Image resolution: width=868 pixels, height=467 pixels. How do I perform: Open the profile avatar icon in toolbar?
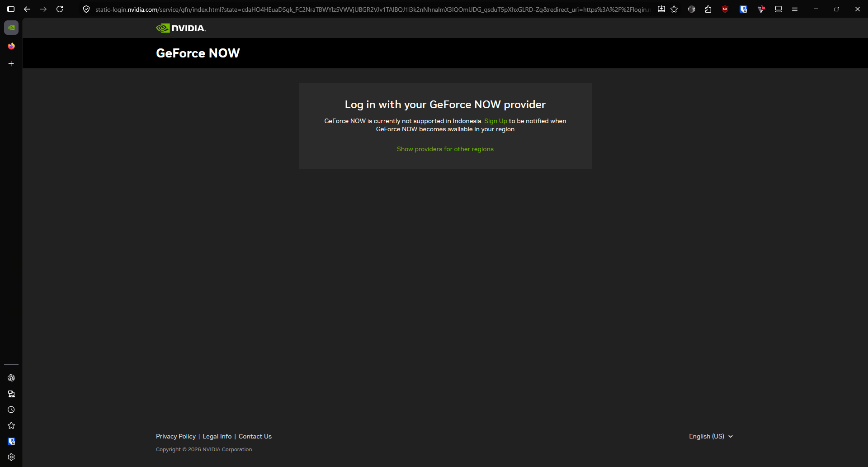[692, 9]
